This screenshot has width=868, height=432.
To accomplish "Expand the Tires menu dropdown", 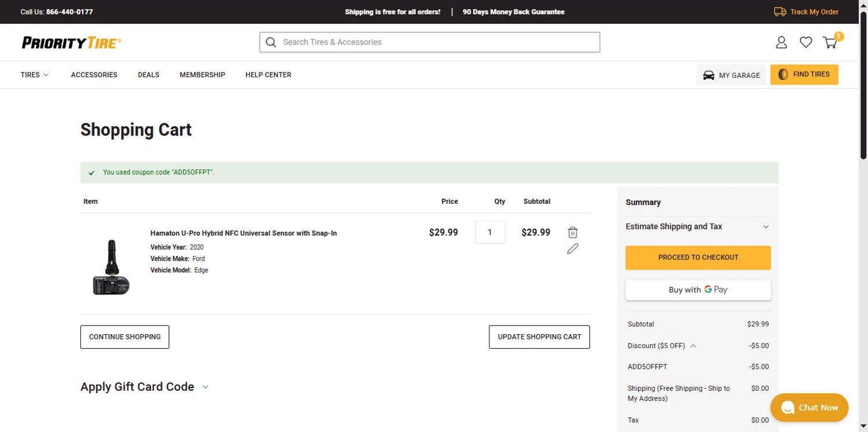I will [x=35, y=75].
